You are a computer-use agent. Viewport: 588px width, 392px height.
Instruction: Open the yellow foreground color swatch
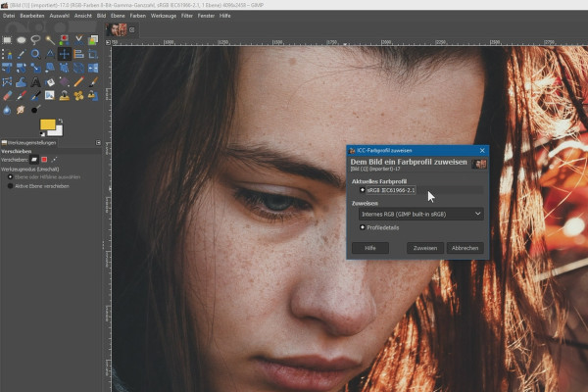coord(47,124)
